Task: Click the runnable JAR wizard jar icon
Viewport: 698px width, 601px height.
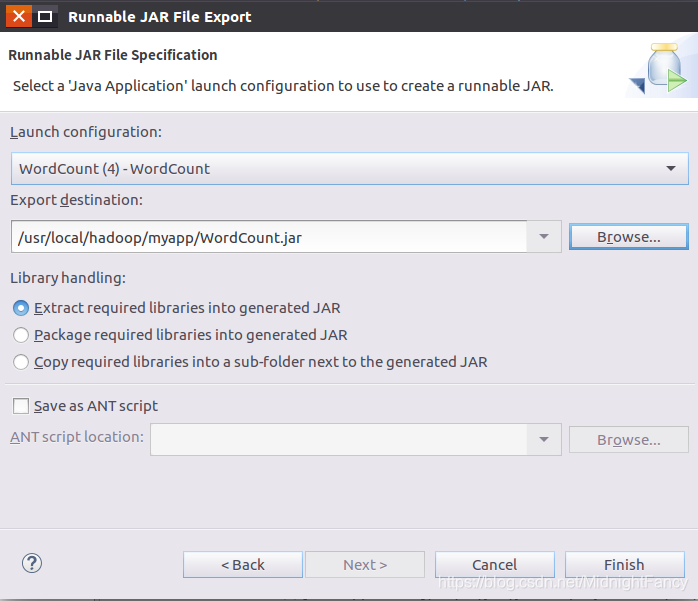Action: 659,68
